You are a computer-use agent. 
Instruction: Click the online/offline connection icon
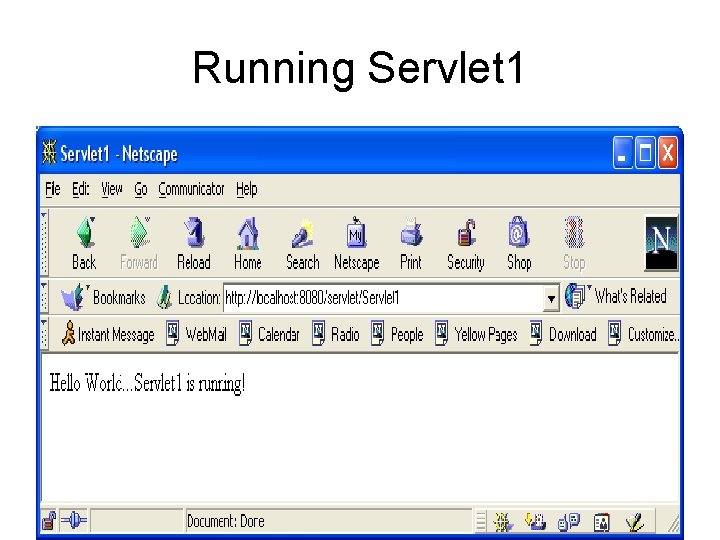pos(73,520)
